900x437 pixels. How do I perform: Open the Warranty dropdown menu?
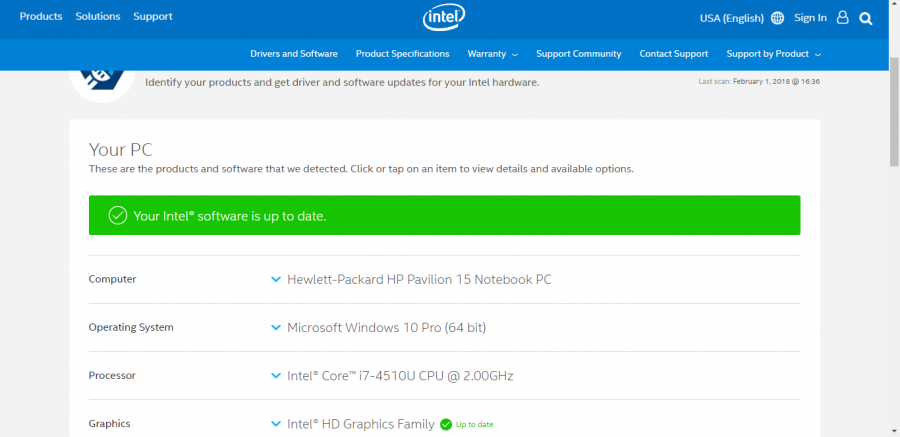(x=492, y=54)
